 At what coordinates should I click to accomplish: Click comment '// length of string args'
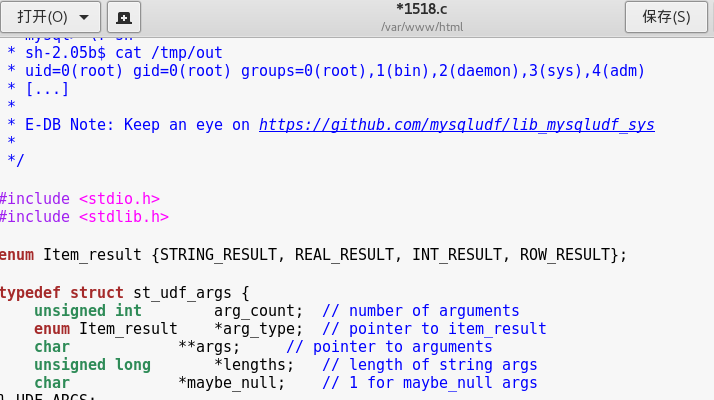[x=430, y=365]
